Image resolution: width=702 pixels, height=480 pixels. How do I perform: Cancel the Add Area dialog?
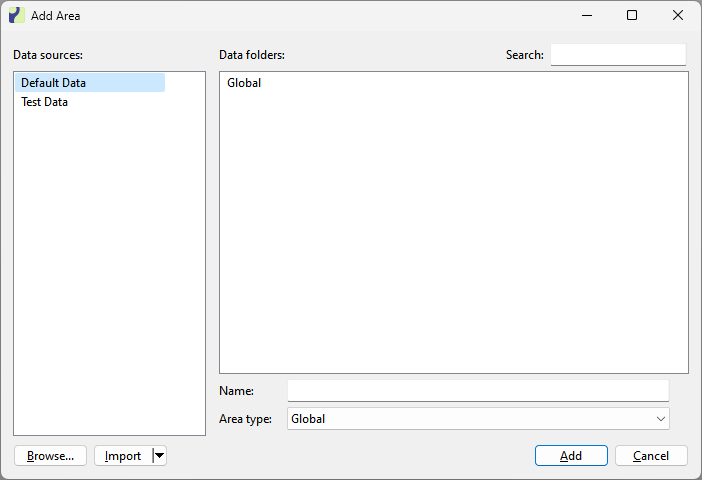coord(651,456)
